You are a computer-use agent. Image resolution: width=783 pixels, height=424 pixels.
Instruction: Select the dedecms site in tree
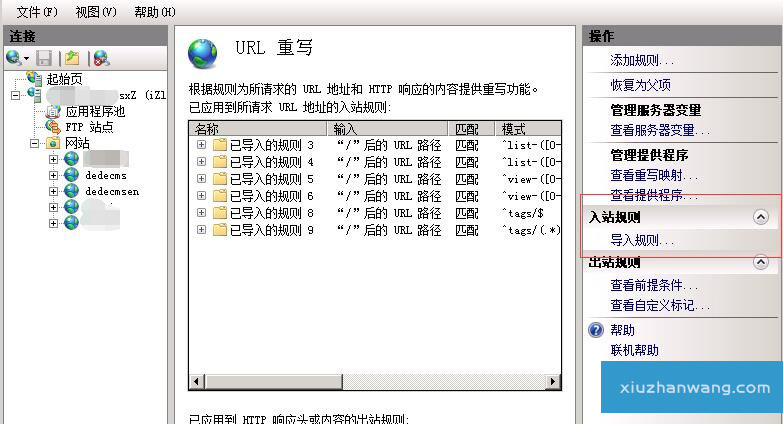(x=107, y=175)
